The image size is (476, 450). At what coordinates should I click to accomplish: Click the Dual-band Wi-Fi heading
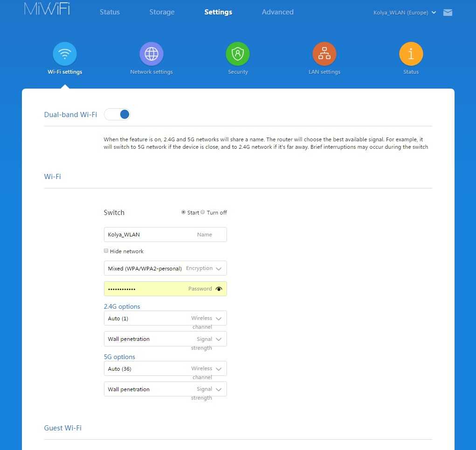70,114
